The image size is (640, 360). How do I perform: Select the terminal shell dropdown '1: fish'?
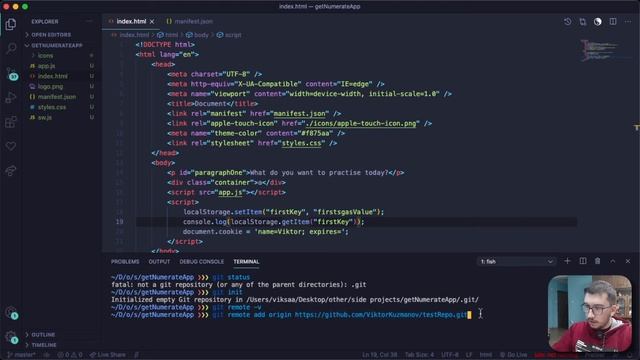[516, 261]
